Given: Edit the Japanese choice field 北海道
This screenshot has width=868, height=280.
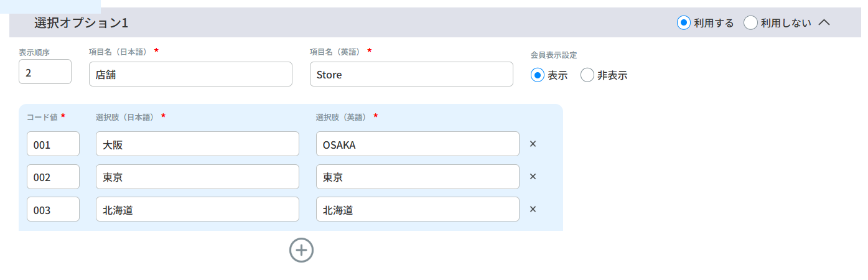Looking at the screenshot, I should coord(197,209).
